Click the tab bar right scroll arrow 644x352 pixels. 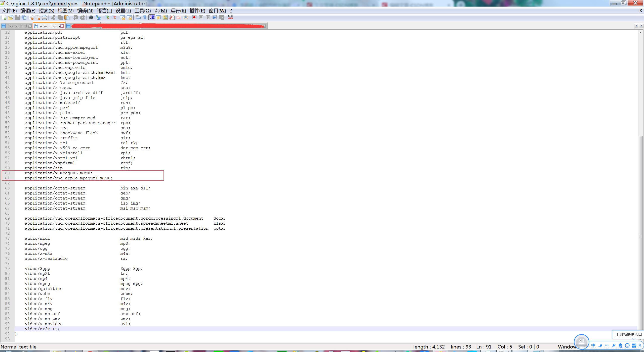click(x=641, y=26)
